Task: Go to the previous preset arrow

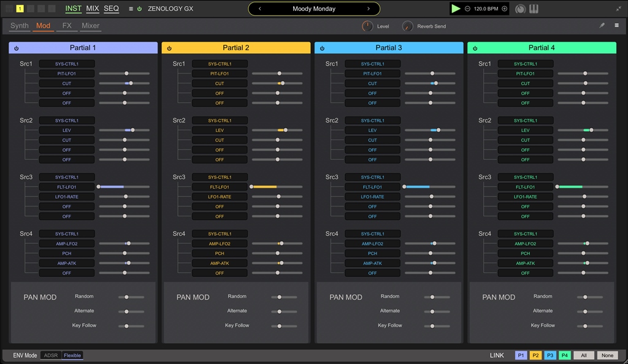Action: point(260,9)
